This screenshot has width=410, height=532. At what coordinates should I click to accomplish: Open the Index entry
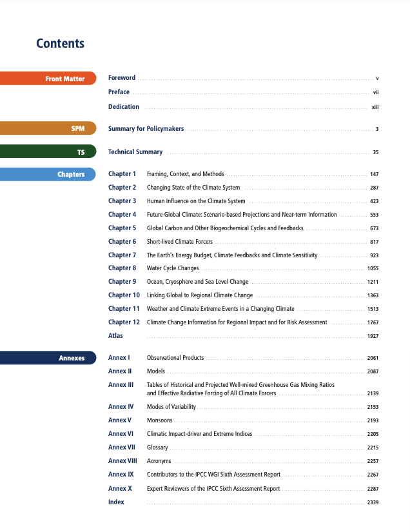coord(116,502)
